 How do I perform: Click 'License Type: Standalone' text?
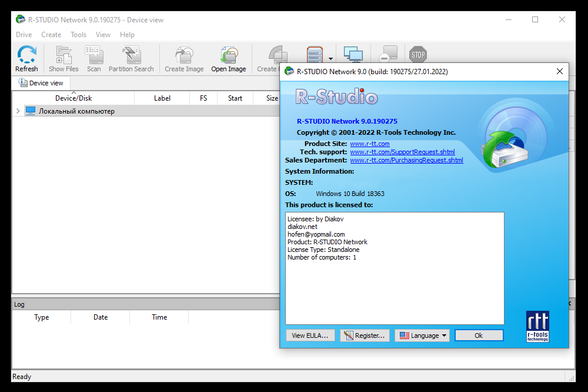323,250
